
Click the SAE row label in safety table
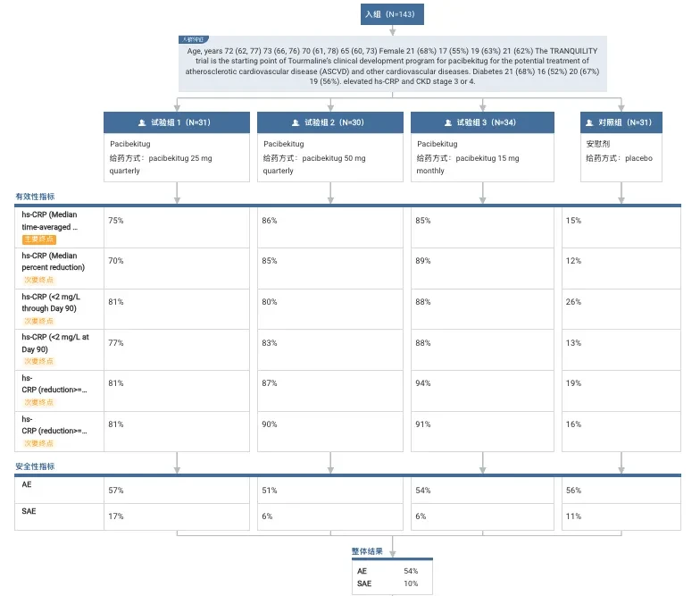29,511
